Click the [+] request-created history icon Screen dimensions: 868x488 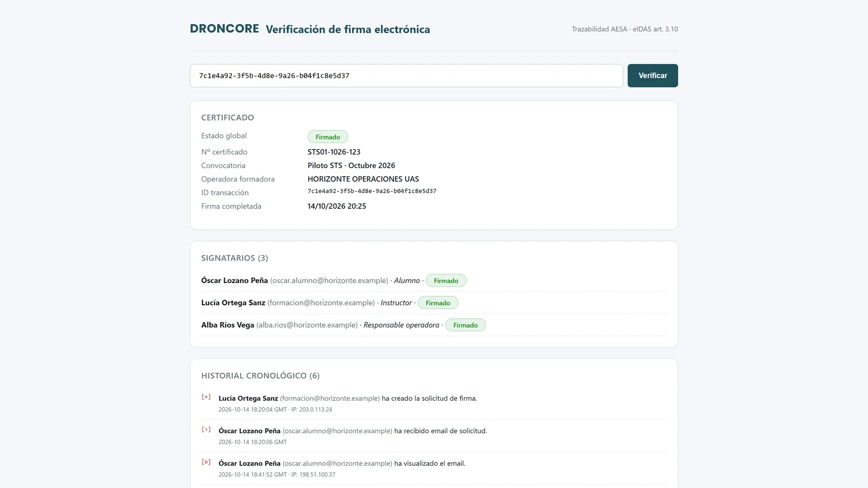(206, 397)
